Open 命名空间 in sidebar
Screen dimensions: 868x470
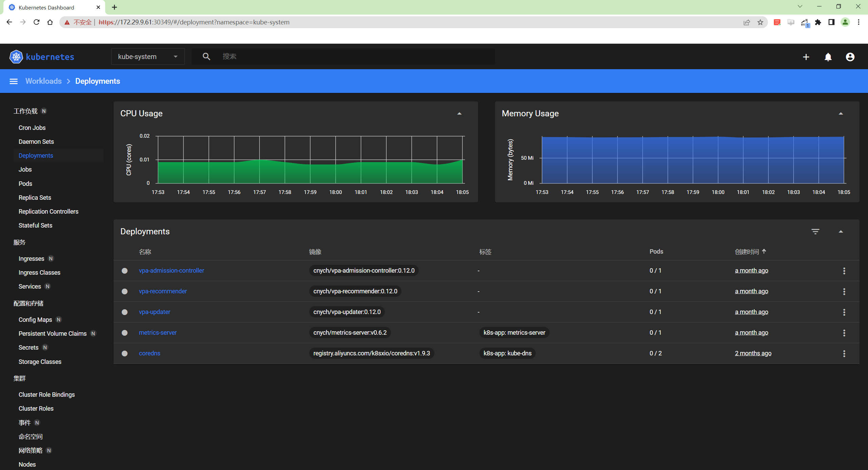click(31, 437)
